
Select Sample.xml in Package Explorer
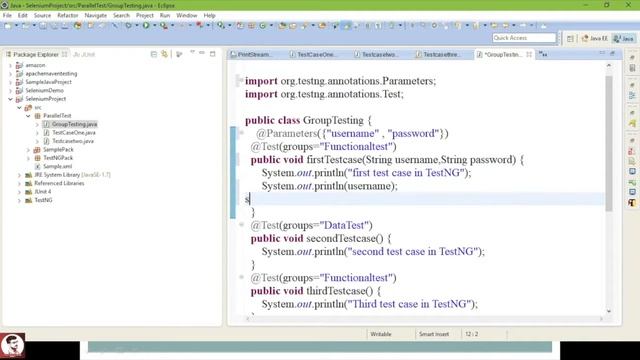[58, 167]
